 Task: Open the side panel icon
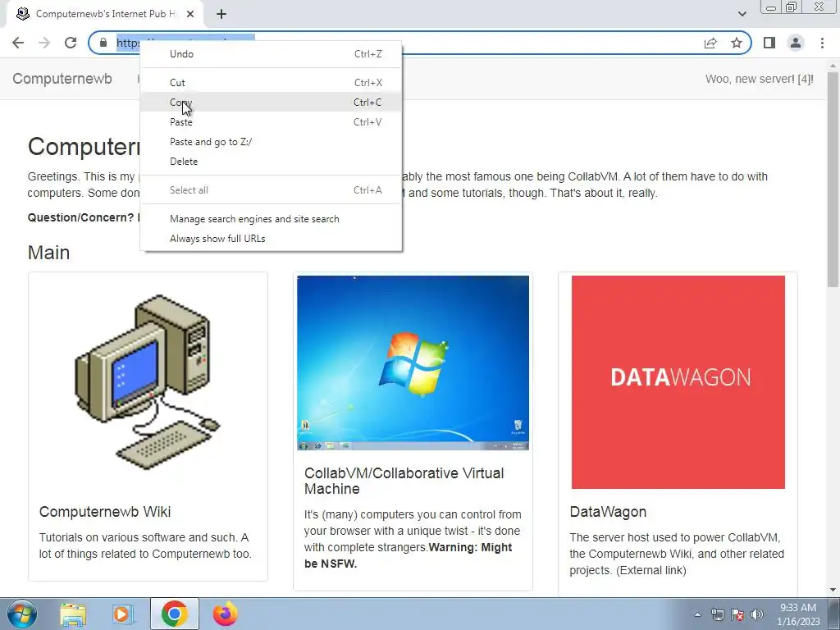point(769,43)
